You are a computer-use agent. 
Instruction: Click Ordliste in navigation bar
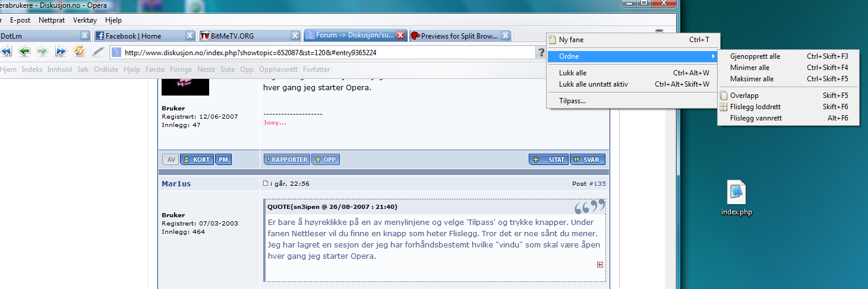(106, 69)
